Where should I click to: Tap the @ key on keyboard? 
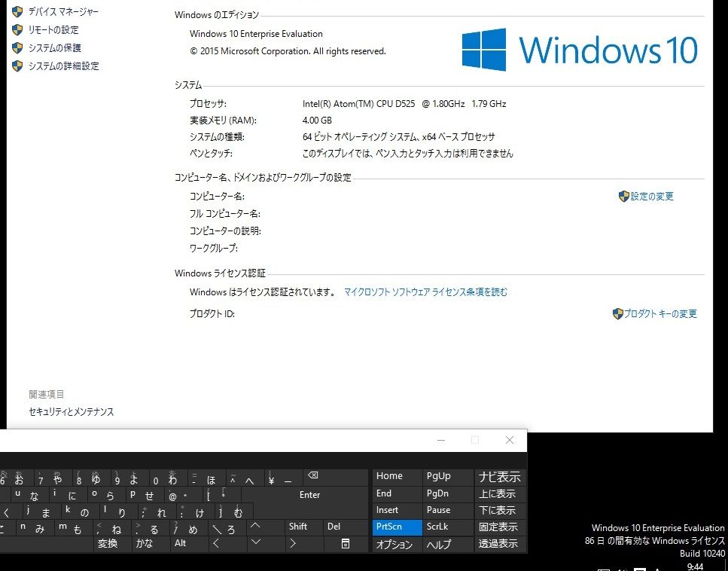pos(184,495)
